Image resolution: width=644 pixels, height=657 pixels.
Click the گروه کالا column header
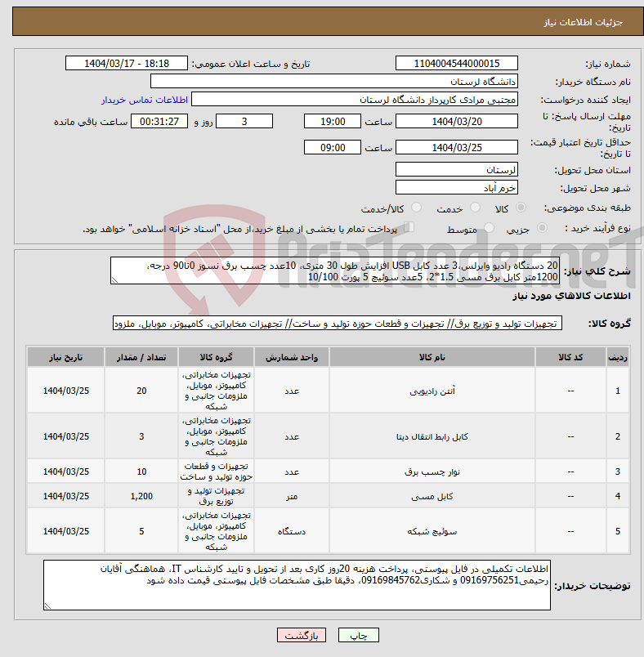tap(217, 357)
